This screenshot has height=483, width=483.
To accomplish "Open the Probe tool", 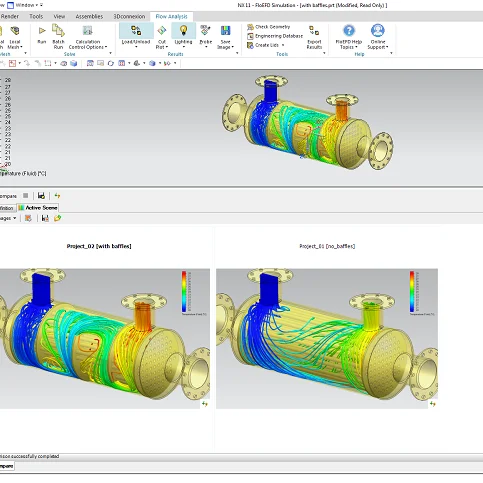I will 206,36.
